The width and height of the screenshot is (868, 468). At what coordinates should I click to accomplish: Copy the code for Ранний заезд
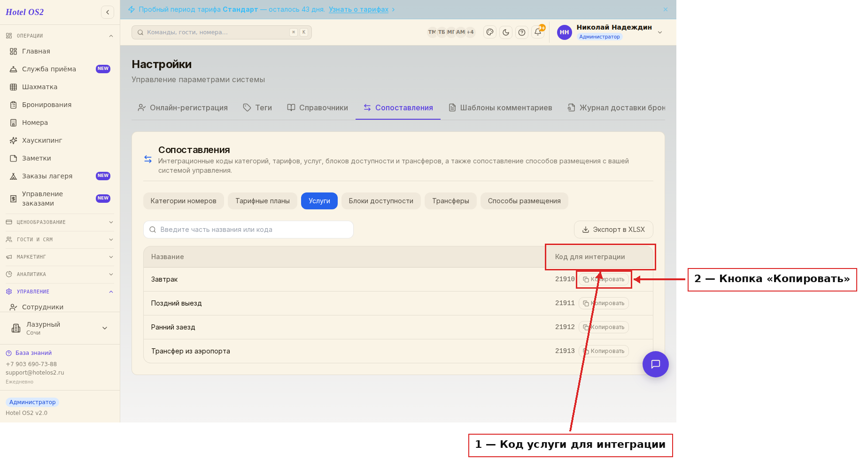click(x=604, y=327)
